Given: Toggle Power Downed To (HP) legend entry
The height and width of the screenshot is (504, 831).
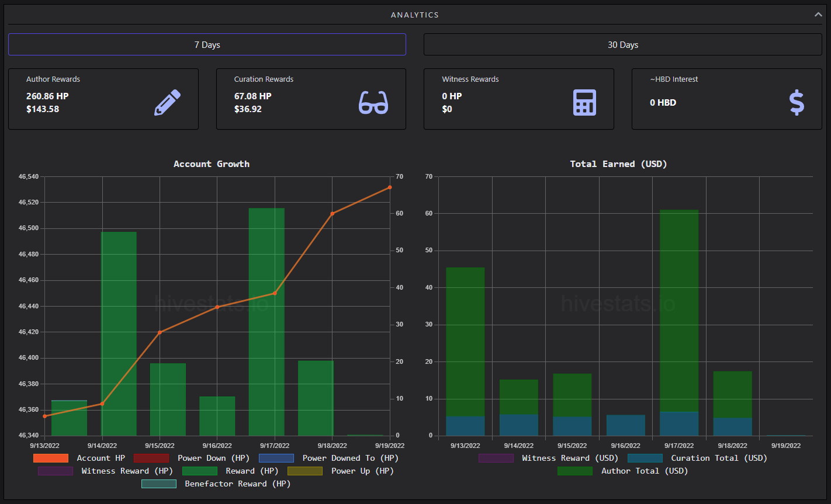Looking at the screenshot, I should click(328, 458).
